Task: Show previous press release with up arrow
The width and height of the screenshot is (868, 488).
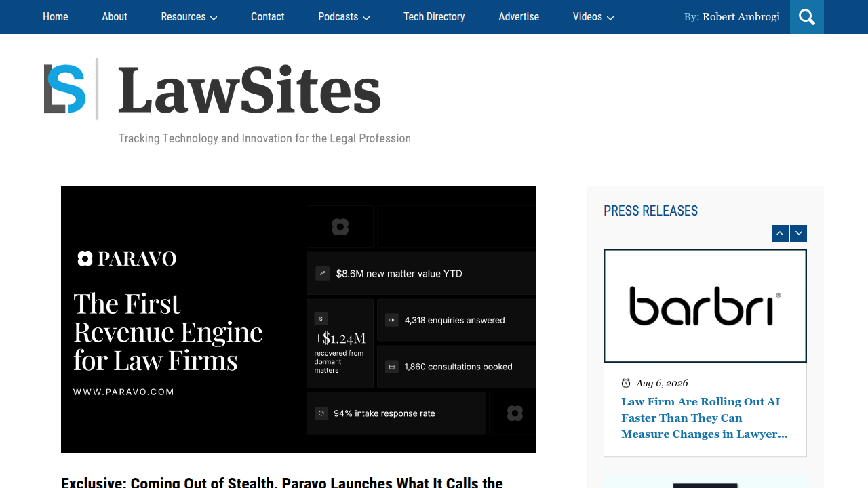Action: [780, 233]
